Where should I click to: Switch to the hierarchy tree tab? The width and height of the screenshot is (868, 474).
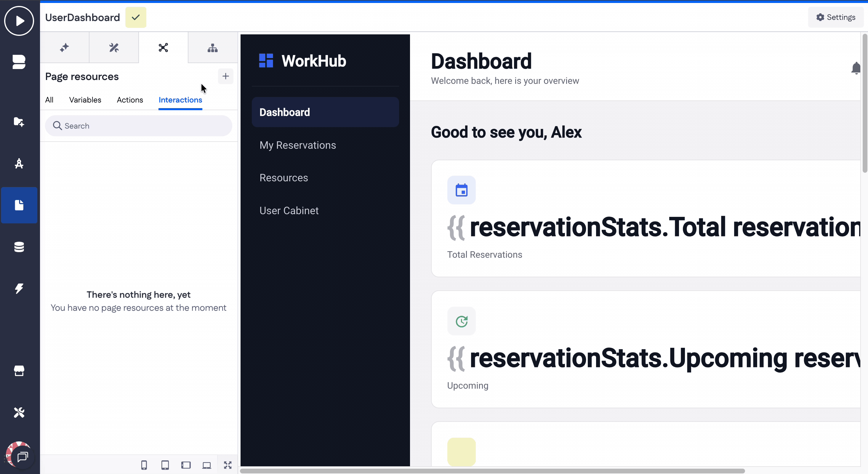pos(213,47)
